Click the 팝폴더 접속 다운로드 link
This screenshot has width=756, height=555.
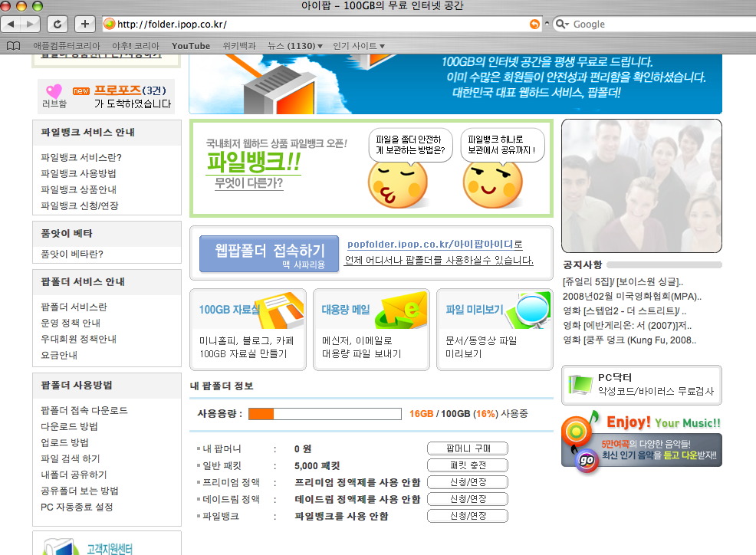pos(84,410)
